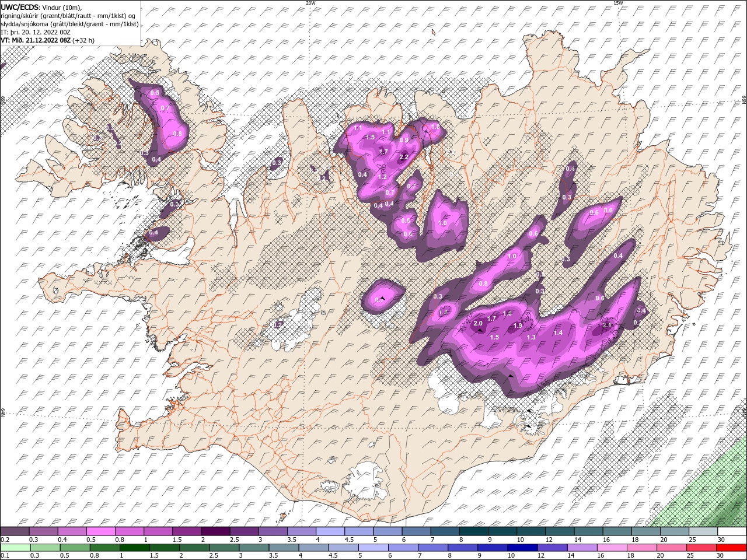Pick the pink 16 swatch on the rain scale
This screenshot has width=747, height=560.
coord(612,548)
